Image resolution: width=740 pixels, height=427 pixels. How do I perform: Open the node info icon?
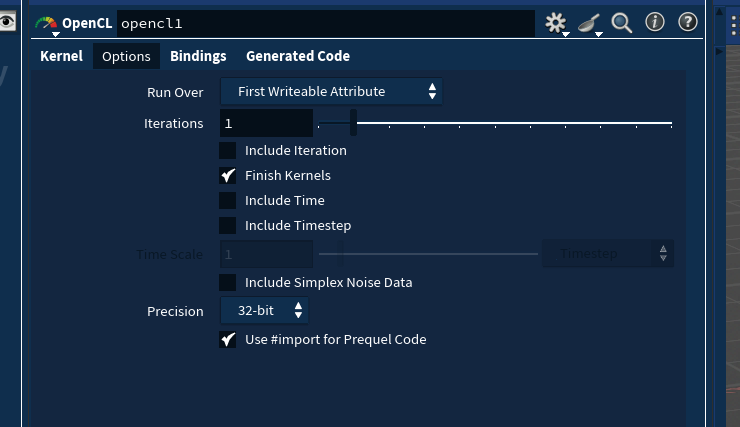[x=655, y=22]
